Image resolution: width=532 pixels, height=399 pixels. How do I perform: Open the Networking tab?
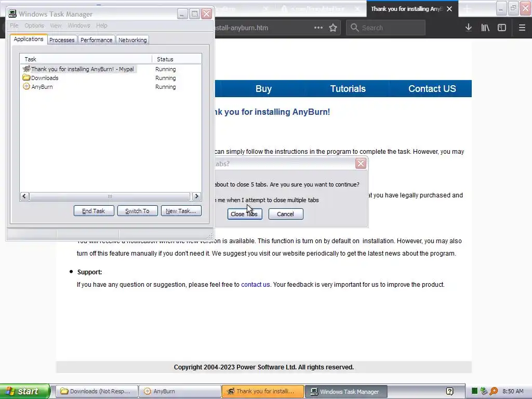click(132, 39)
